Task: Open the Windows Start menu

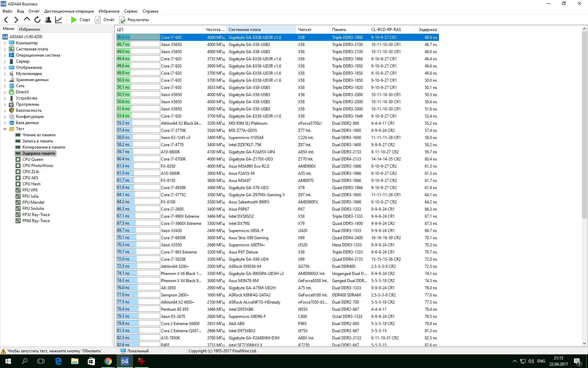Action: pos(8,361)
